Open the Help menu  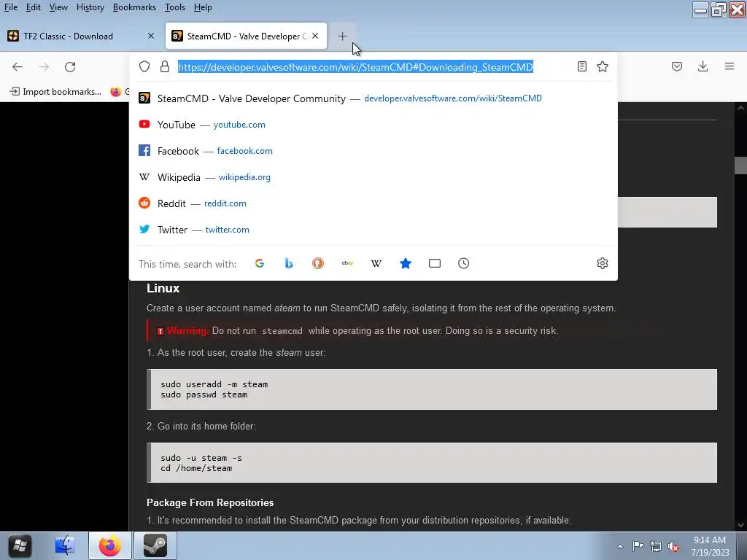point(203,7)
